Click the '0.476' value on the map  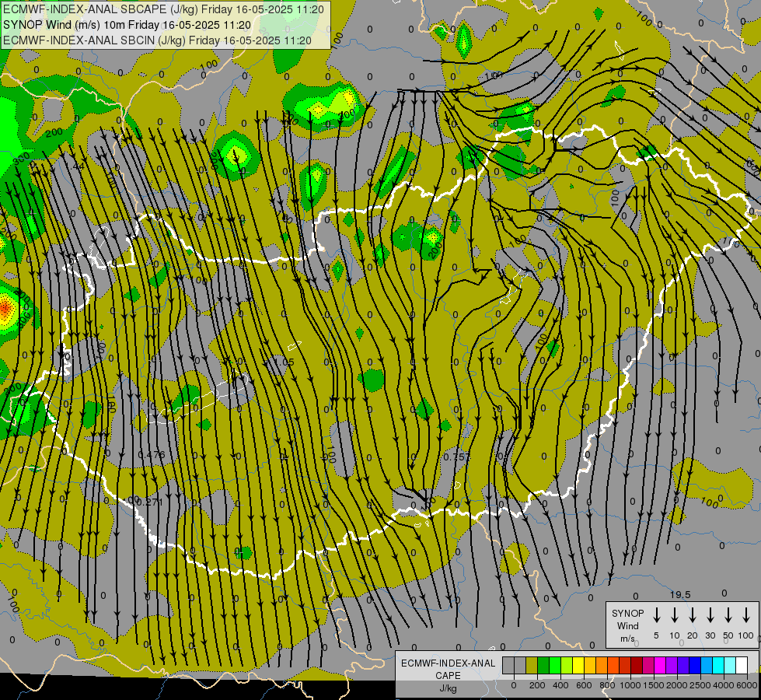point(152,455)
